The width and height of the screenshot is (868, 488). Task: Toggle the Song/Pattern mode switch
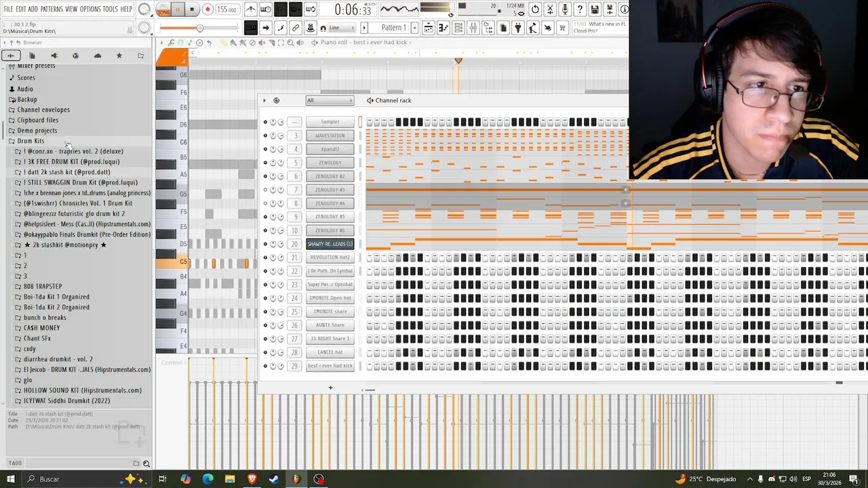point(163,9)
